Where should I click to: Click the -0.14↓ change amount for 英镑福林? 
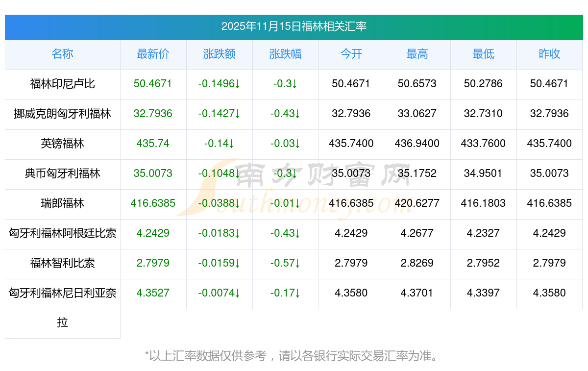click(219, 144)
